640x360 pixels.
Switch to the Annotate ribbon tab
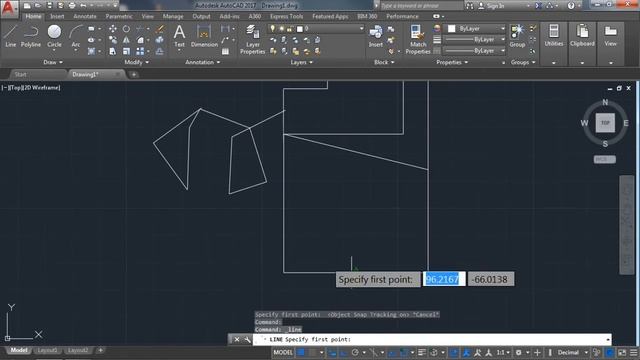[x=84, y=16]
